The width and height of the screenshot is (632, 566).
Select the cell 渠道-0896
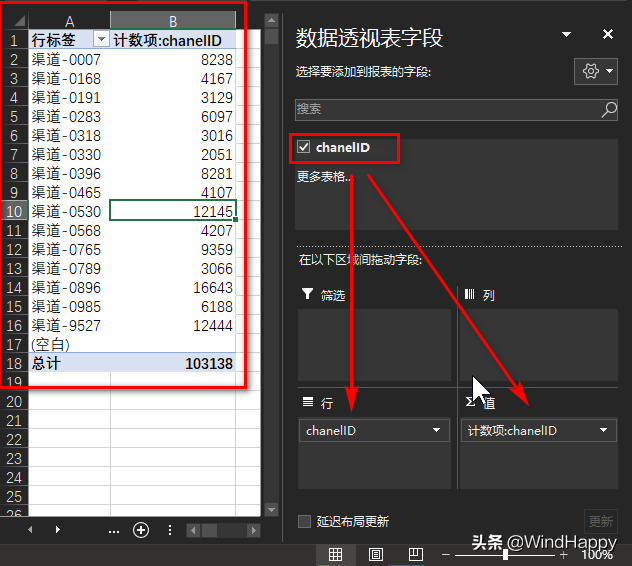[x=69, y=287]
